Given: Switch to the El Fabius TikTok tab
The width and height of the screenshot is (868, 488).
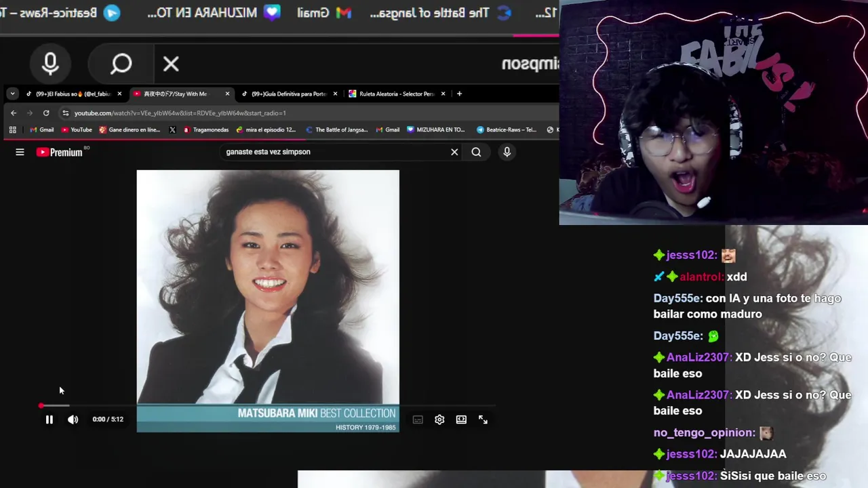Looking at the screenshot, I should coord(73,94).
